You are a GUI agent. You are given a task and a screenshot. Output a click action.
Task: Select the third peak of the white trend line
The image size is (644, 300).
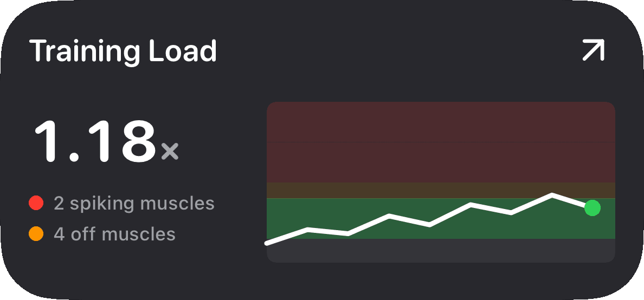[x=471, y=204]
